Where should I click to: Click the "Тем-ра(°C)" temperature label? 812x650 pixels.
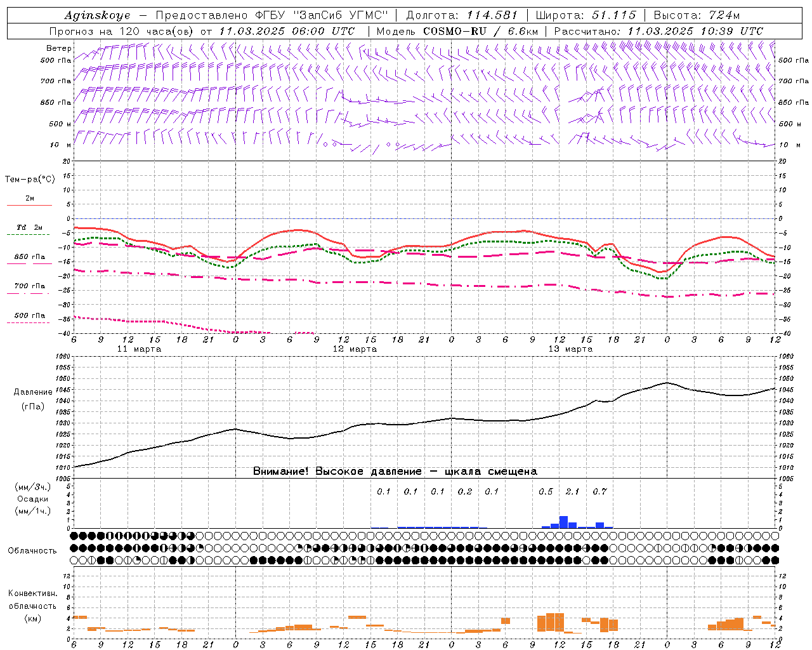click(x=30, y=180)
